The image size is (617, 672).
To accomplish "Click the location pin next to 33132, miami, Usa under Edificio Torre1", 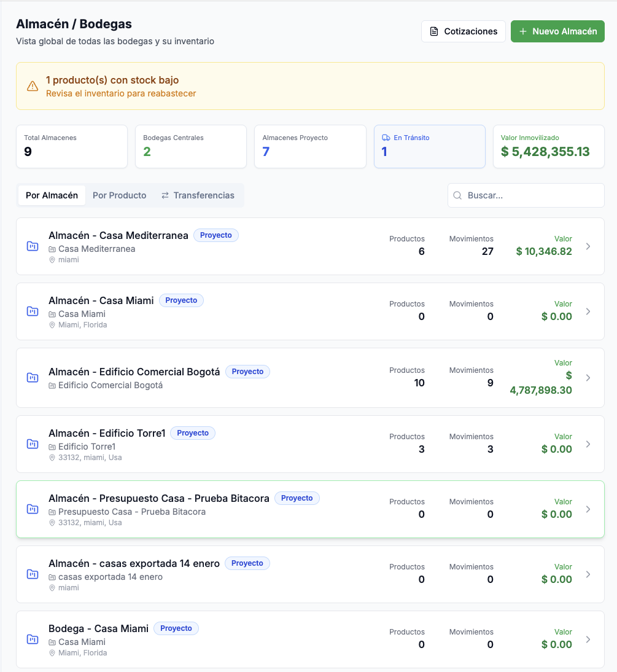I will 52,458.
